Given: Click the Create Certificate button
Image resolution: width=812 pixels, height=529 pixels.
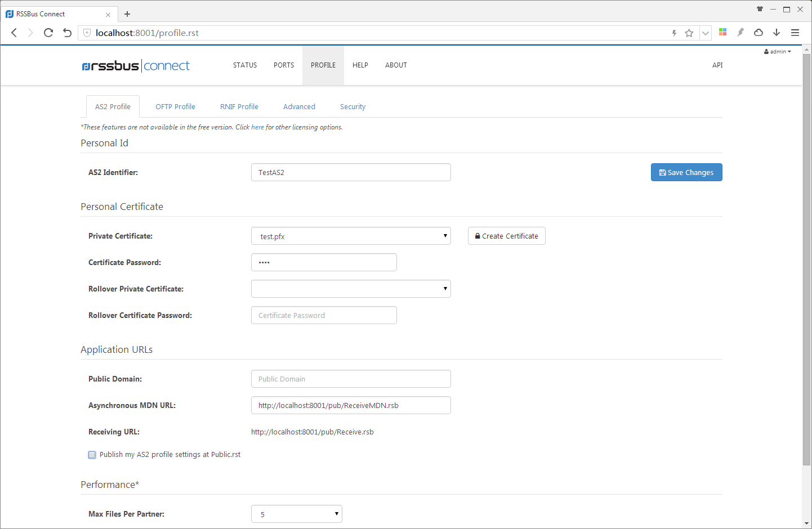Looking at the screenshot, I should pyautogui.click(x=506, y=236).
